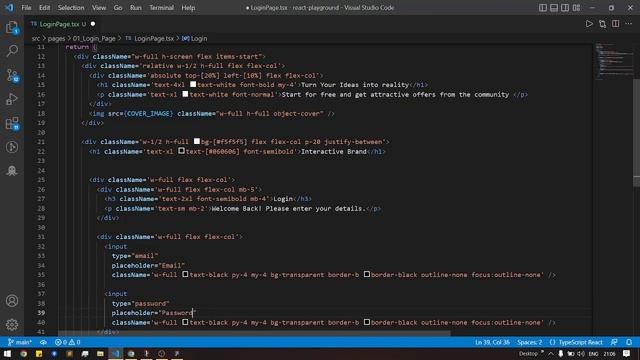Screen dimensions: 640x360
Task: Click the alien-face extension icon in activity bar
Action: pyautogui.click(x=12, y=171)
